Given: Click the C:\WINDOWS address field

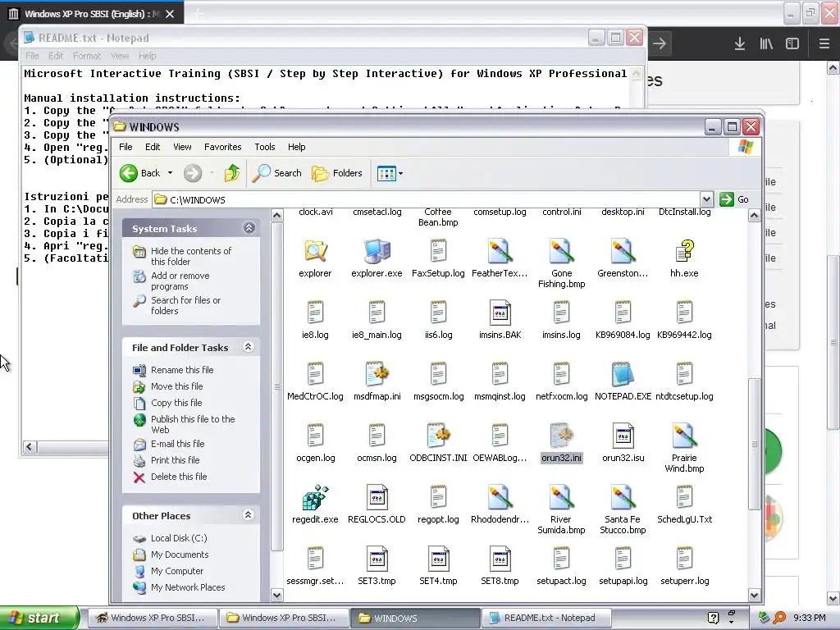Looking at the screenshot, I should pos(427,200).
